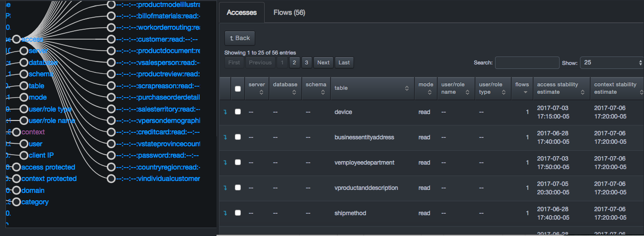Viewport: 644px width, 236px height.
Task: Click into the Search input field
Action: [x=527, y=62]
